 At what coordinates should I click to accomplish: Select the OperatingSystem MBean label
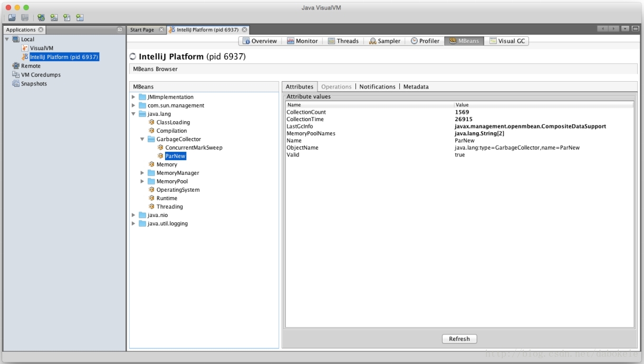178,190
